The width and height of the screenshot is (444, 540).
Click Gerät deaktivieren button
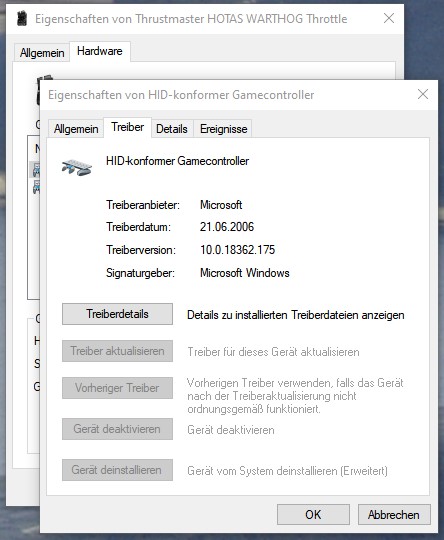[117, 429]
